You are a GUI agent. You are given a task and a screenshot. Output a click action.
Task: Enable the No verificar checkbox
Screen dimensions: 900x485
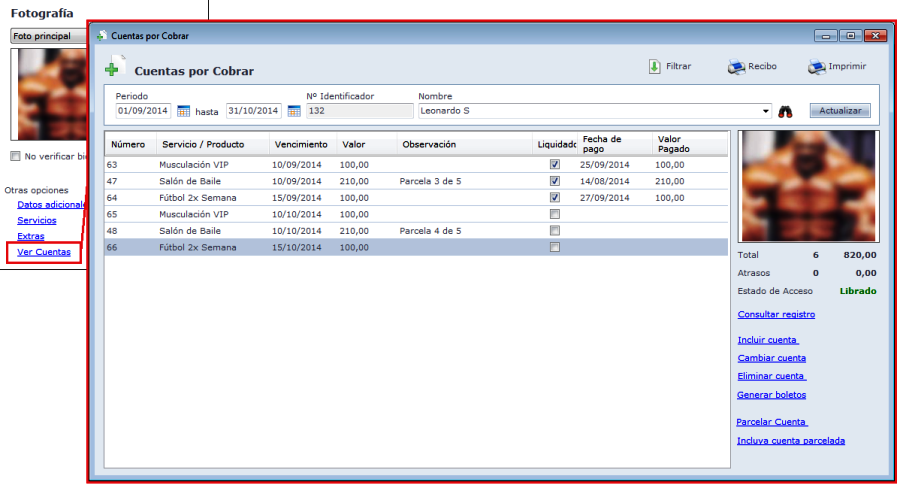(15, 156)
